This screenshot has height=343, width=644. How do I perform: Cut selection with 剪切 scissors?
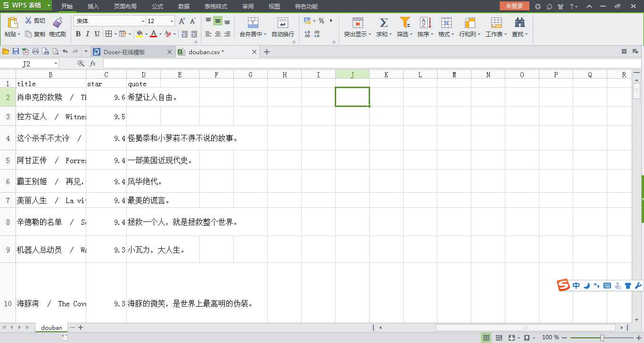[x=35, y=21]
